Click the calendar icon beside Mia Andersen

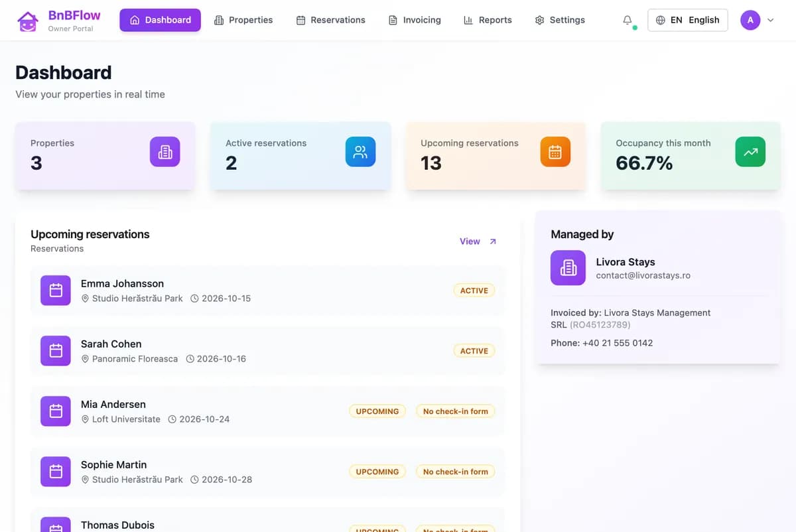click(56, 411)
